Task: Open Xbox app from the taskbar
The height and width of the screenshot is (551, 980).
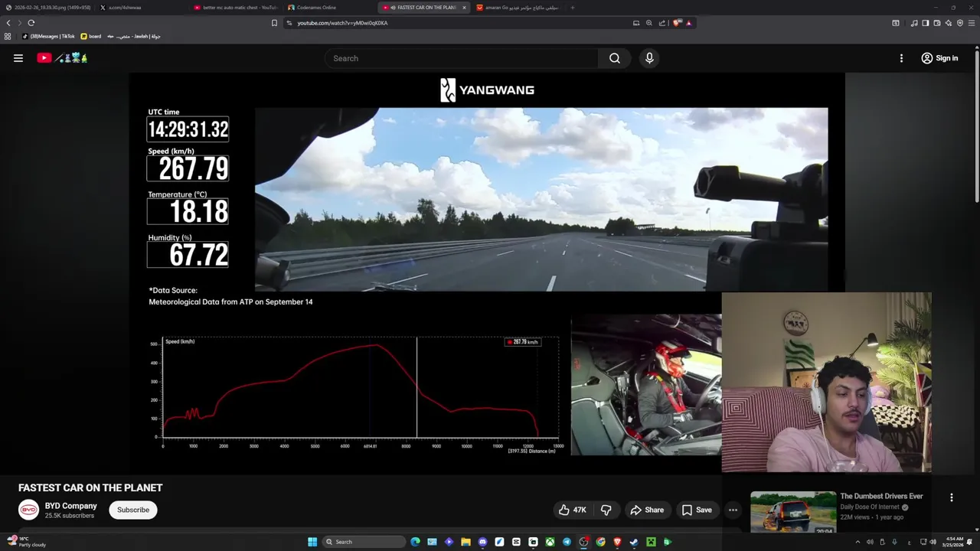Action: point(550,542)
